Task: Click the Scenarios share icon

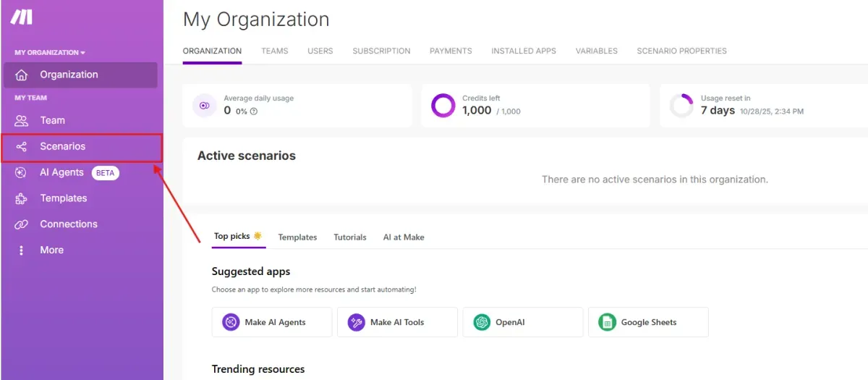Action: [22, 147]
